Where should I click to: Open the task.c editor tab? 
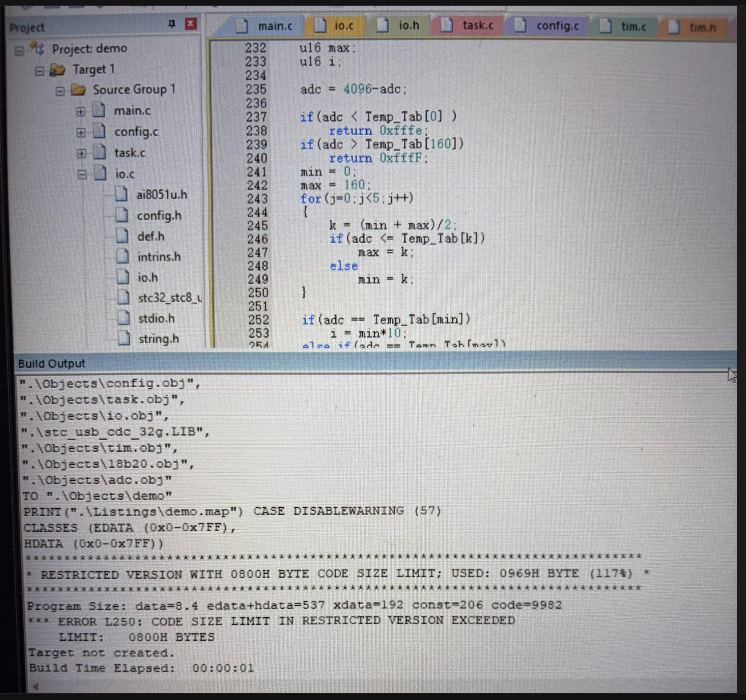coord(467,25)
